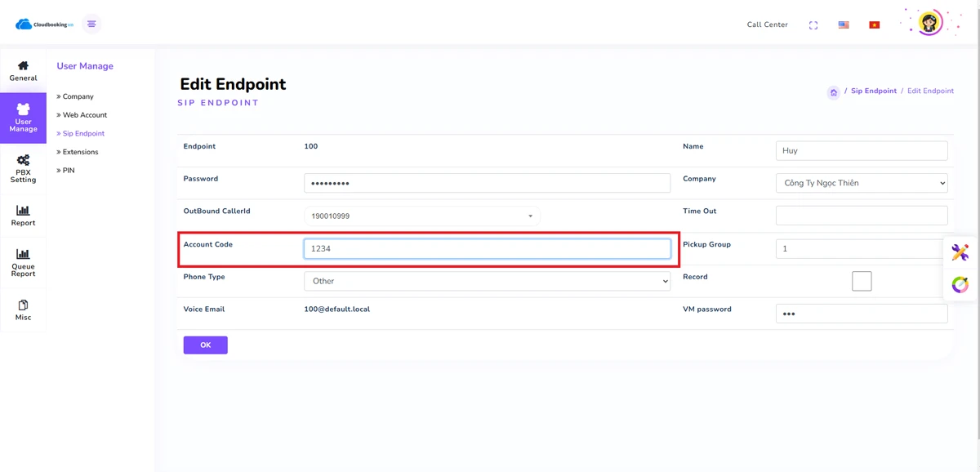Click the General home icon in sidebar
The image size is (980, 472).
click(x=23, y=66)
